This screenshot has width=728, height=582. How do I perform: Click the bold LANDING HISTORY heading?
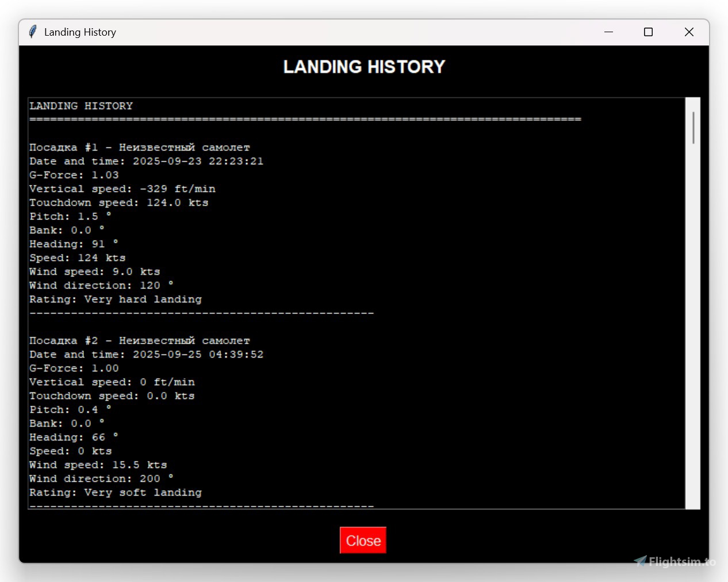(364, 67)
